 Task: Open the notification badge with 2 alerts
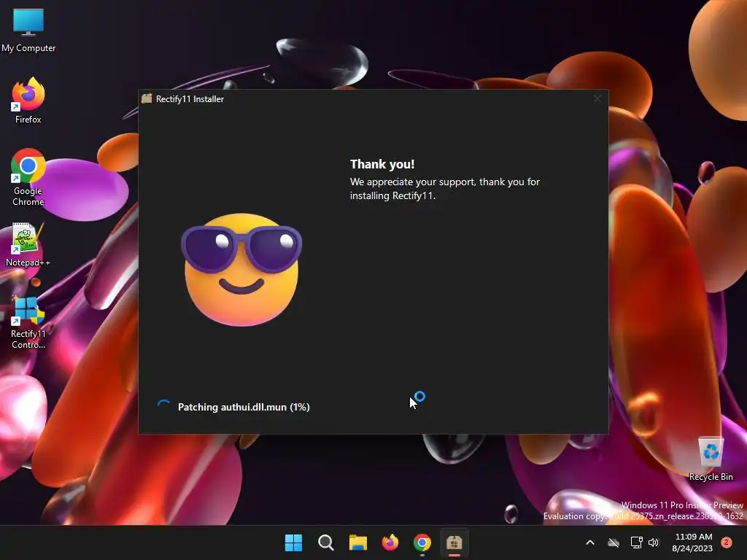point(727,542)
